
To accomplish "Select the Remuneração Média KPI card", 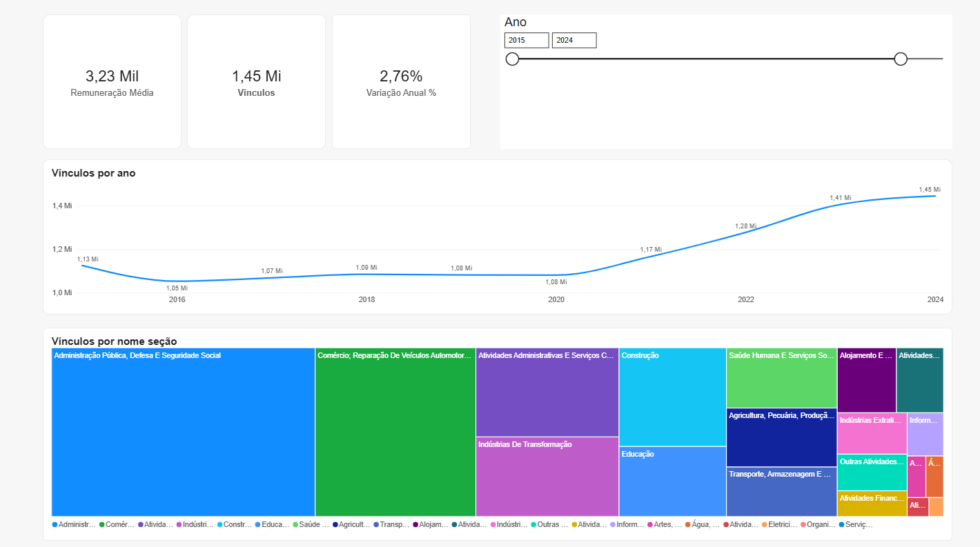I will pyautogui.click(x=112, y=81).
